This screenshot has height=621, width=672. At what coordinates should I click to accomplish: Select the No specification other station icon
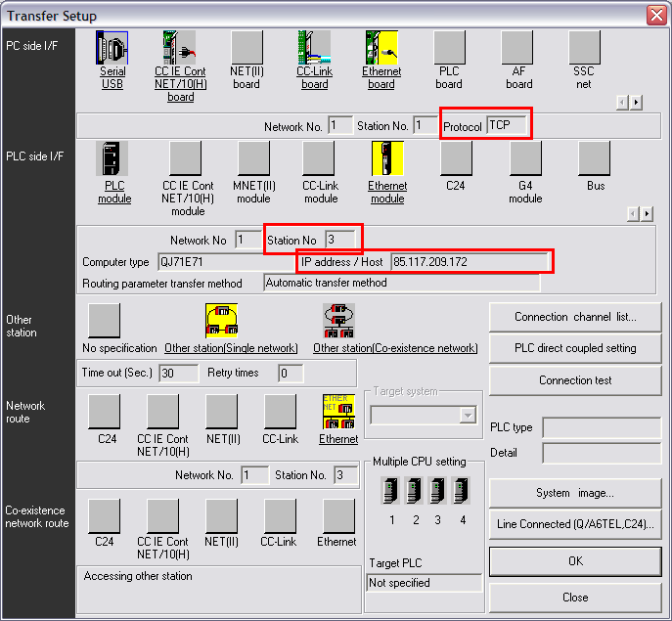(x=104, y=321)
